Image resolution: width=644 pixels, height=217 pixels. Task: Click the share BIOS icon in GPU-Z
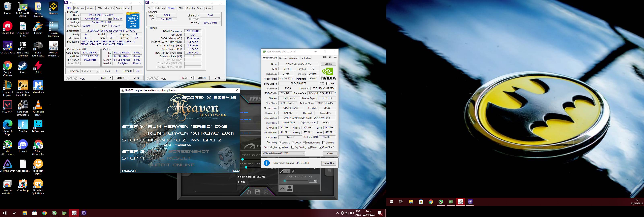tap(322, 83)
